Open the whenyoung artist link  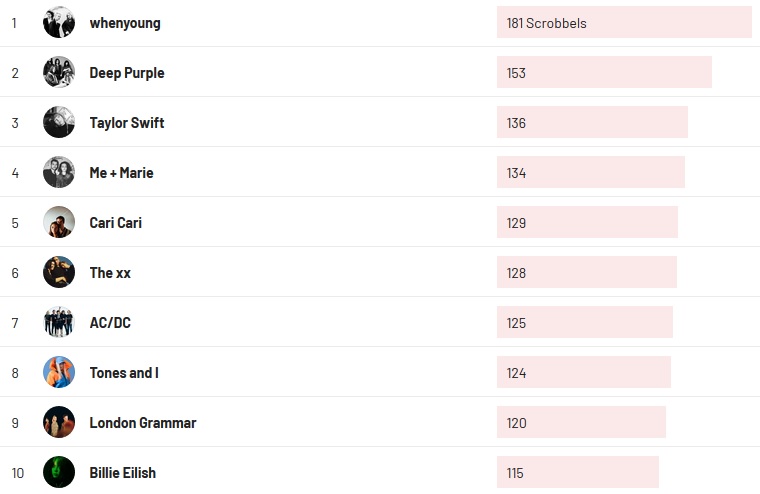[124, 23]
